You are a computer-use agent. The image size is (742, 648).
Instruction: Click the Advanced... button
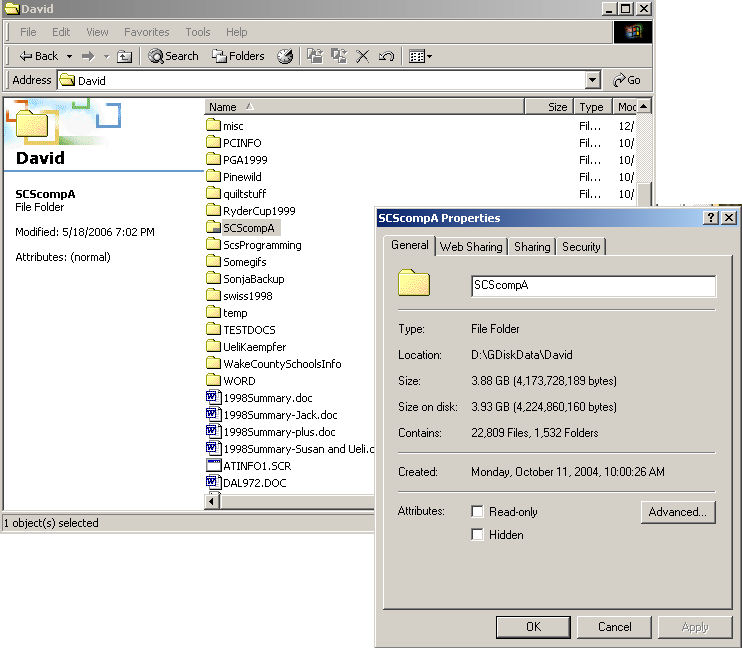tap(677, 512)
